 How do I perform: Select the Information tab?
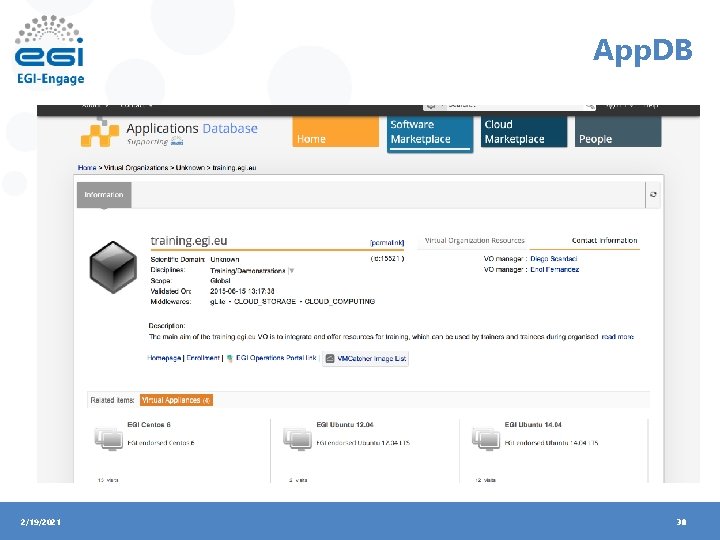pos(104,195)
